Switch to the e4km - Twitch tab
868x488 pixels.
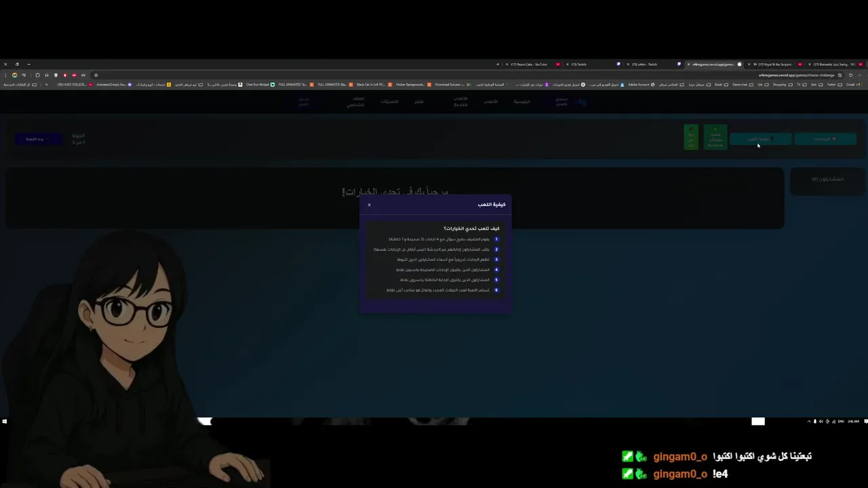[x=653, y=64]
